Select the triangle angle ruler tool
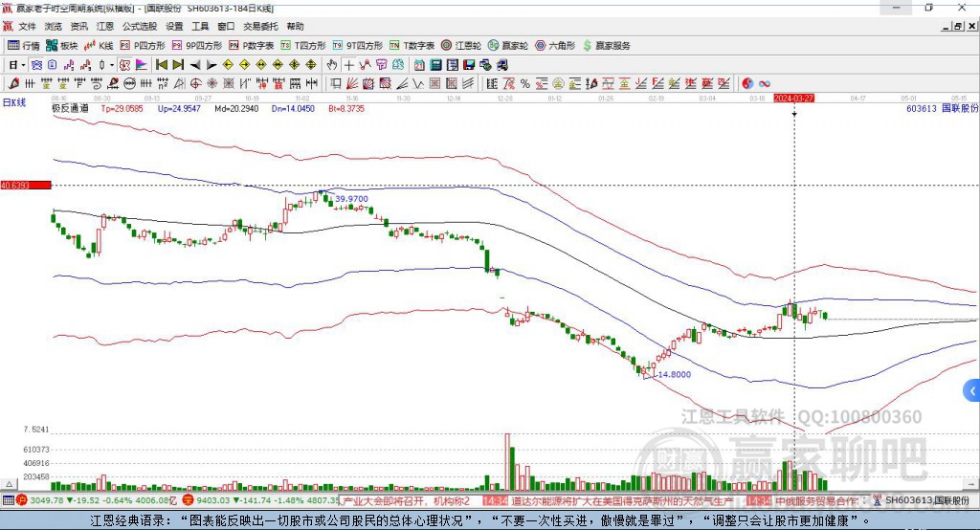 pos(179,83)
